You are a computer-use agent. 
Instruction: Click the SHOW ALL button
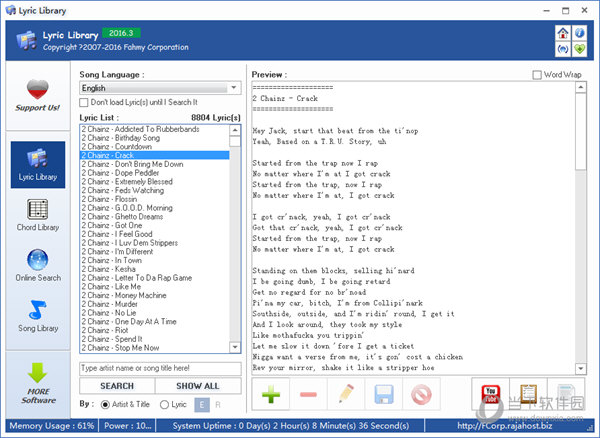pyautogui.click(x=198, y=386)
